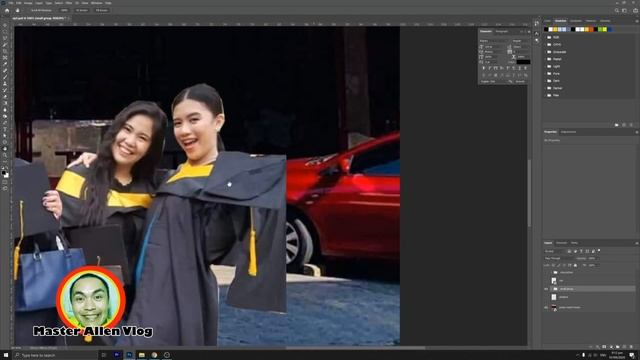Click the Fit Screen button
The image size is (640, 360).
(82, 10)
